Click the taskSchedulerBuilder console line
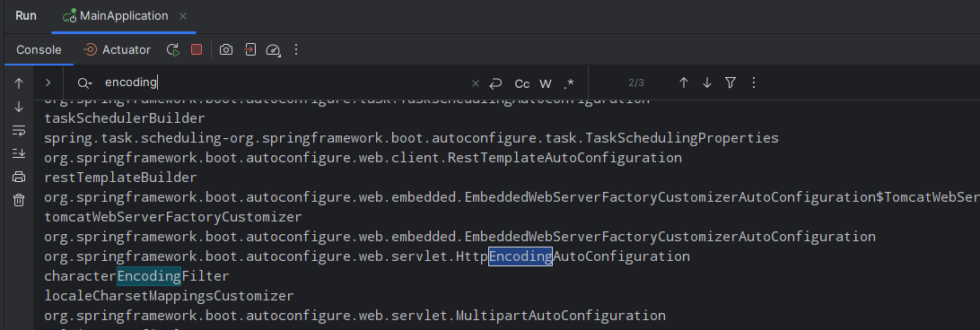 (x=125, y=117)
